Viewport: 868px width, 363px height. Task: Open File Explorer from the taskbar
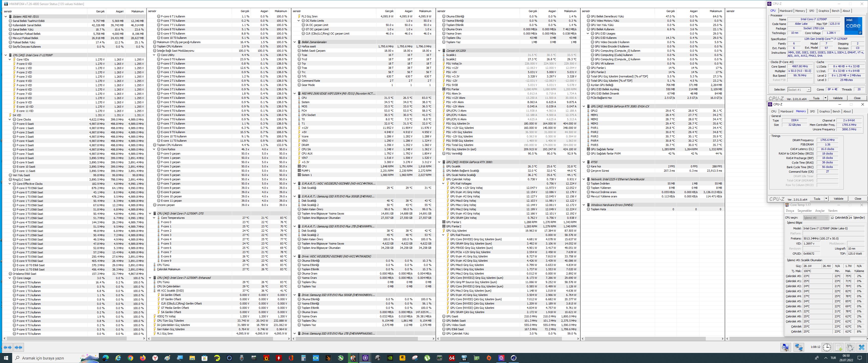click(x=192, y=358)
